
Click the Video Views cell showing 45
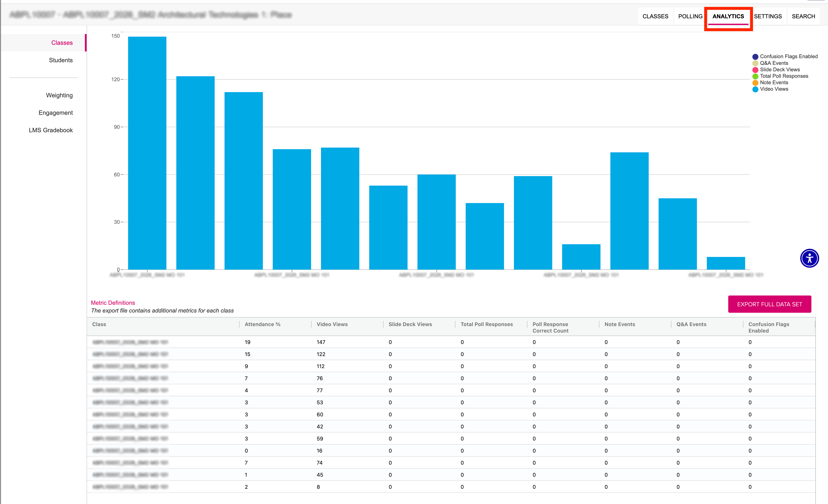pos(320,475)
